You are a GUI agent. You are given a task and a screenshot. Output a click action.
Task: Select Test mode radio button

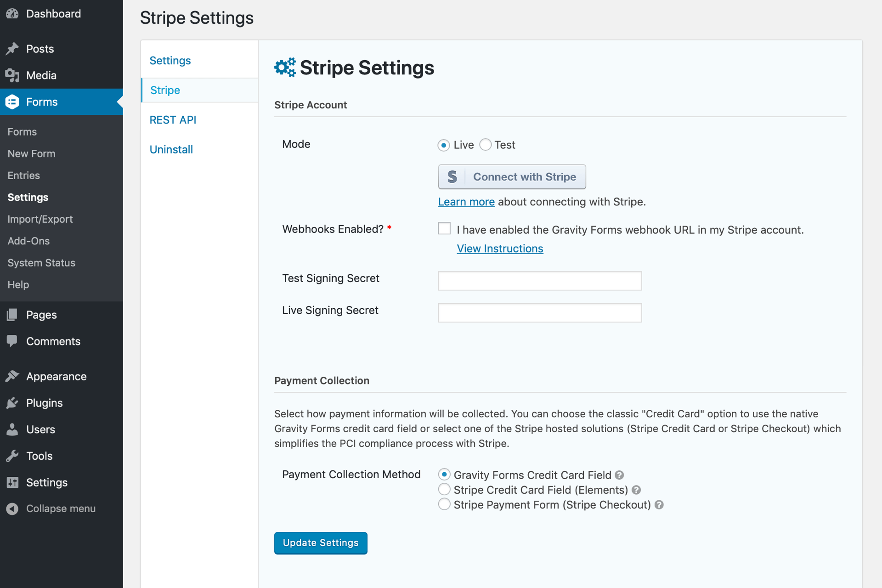click(x=486, y=145)
